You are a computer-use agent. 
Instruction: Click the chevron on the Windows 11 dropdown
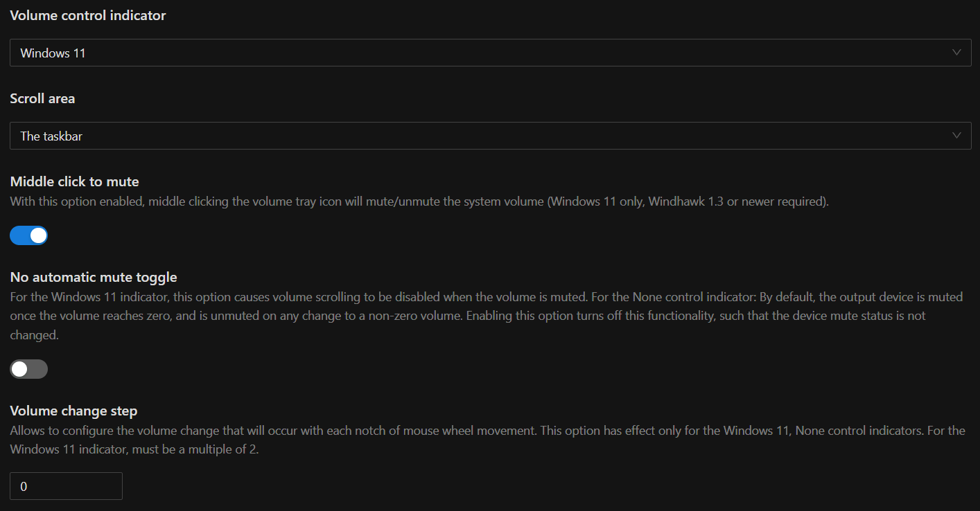pos(956,52)
